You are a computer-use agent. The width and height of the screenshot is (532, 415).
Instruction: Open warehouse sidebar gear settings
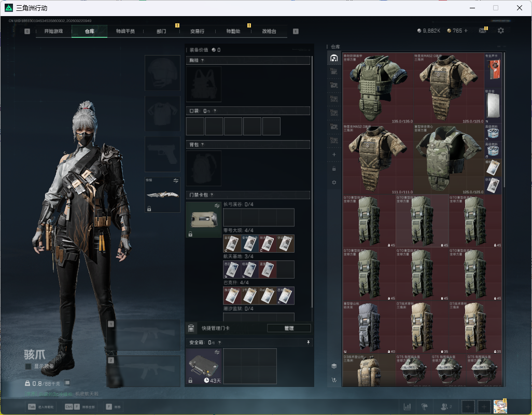point(334,183)
